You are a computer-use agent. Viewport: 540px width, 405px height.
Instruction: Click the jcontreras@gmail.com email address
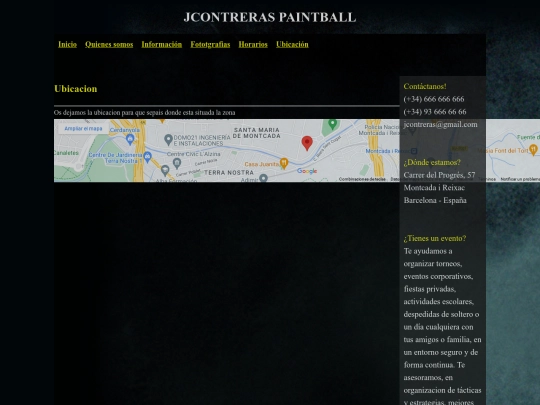pos(440,124)
